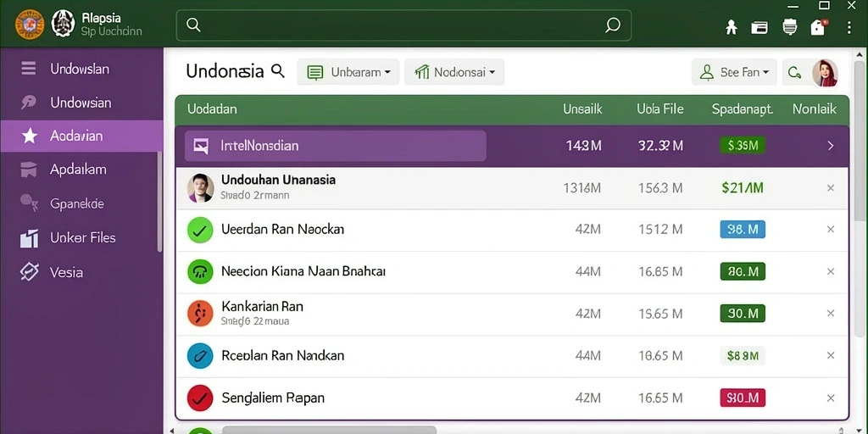Click blue icon of Rceplan Ran Nandkan
868x434 pixels.
(x=200, y=356)
